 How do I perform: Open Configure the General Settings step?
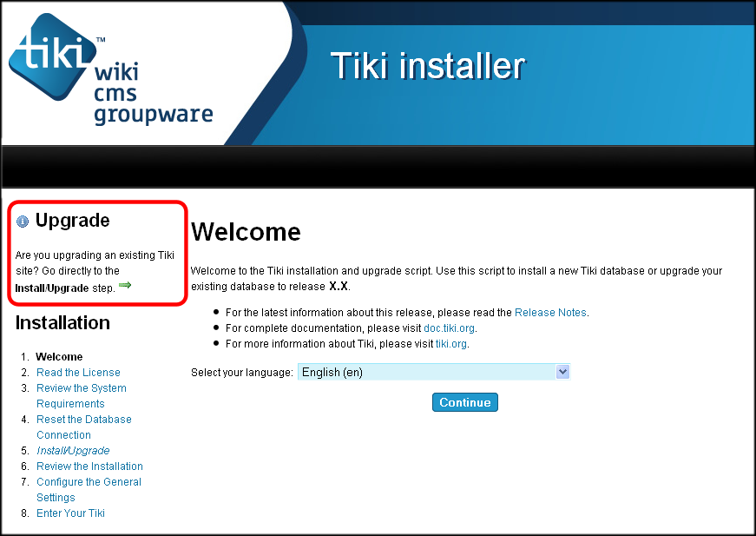pos(89,490)
